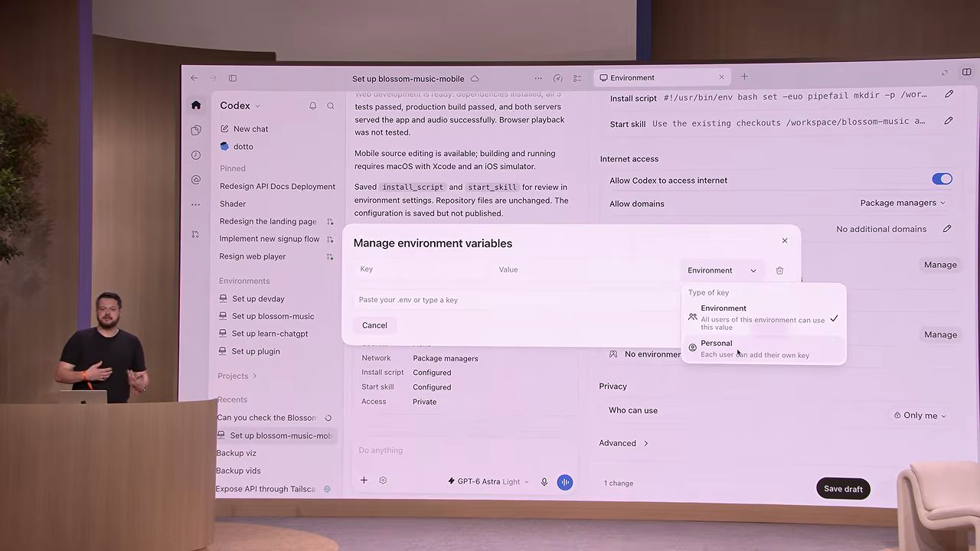Expand the Advanced section
This screenshot has width=980, height=551.
pyautogui.click(x=623, y=443)
